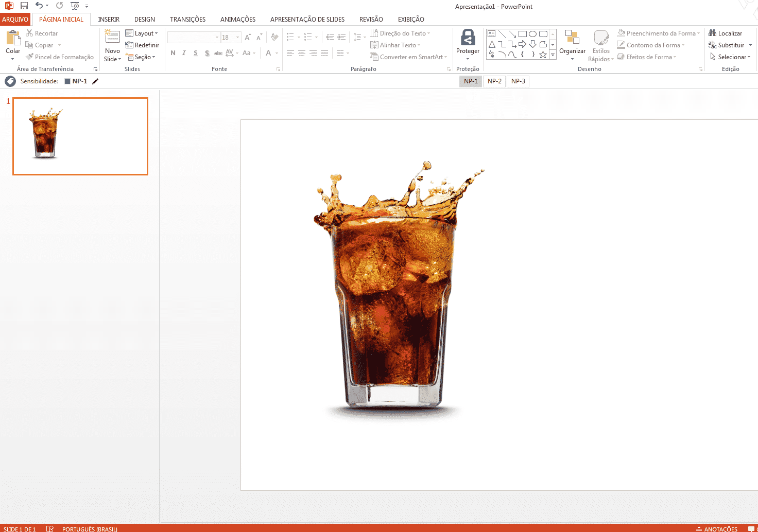
Task: Open Converter em SmartArt dropdown
Action: [409, 57]
